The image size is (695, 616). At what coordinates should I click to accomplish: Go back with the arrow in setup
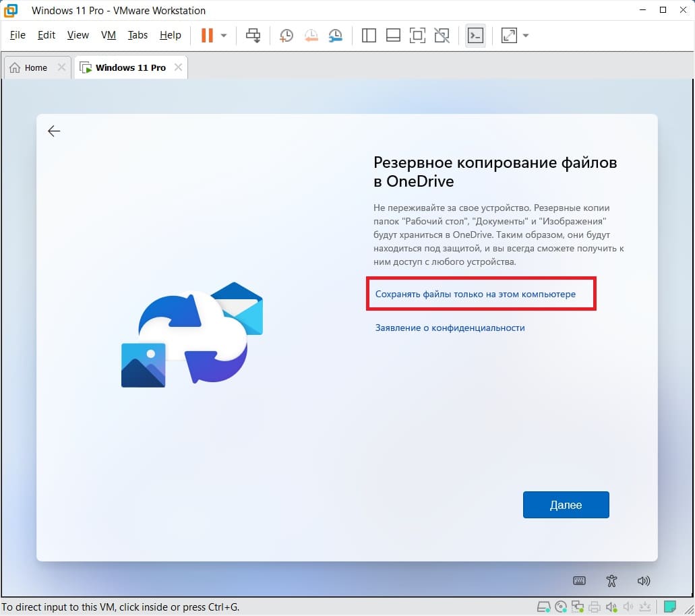click(54, 131)
